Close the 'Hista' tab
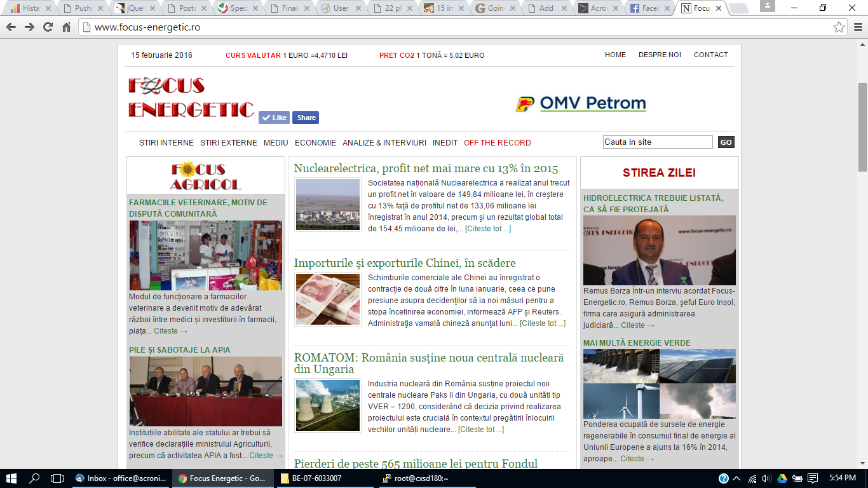 [48, 9]
